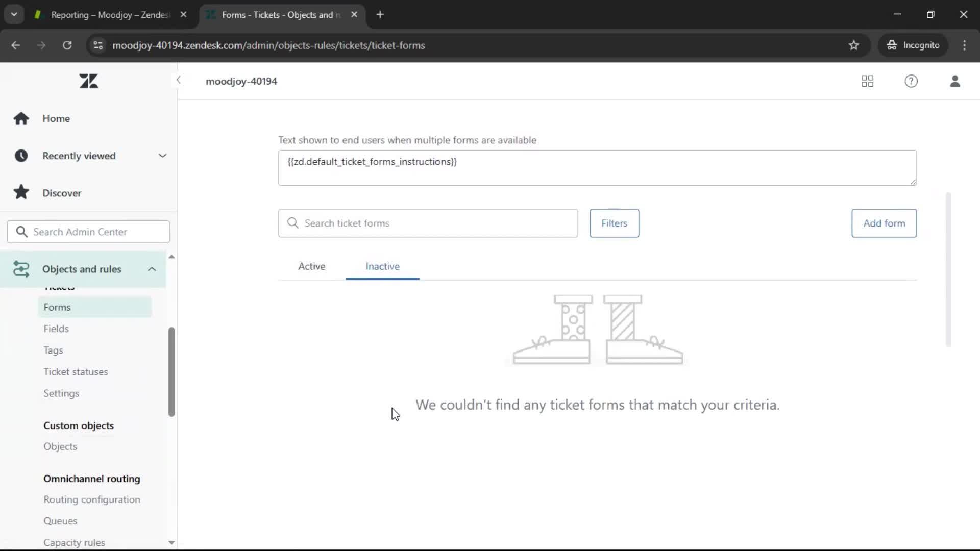Screen dimensions: 980x551
Task: Close the Forms - Tickets tab
Action: tap(354, 15)
